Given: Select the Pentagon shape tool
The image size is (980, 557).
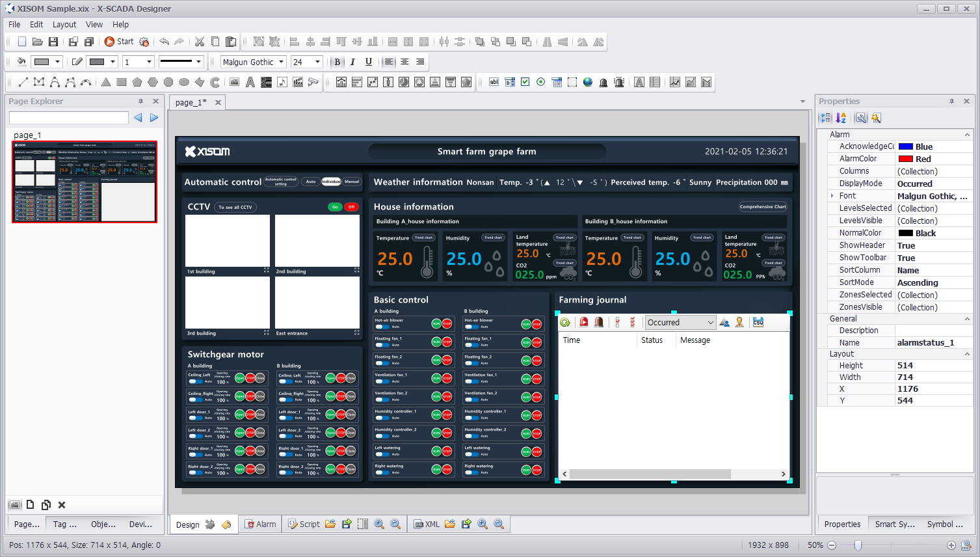Looking at the screenshot, I should pyautogui.click(x=137, y=82).
